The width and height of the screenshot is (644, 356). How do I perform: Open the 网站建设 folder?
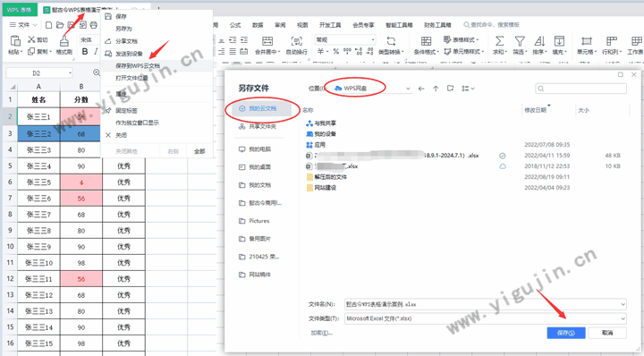click(x=322, y=188)
